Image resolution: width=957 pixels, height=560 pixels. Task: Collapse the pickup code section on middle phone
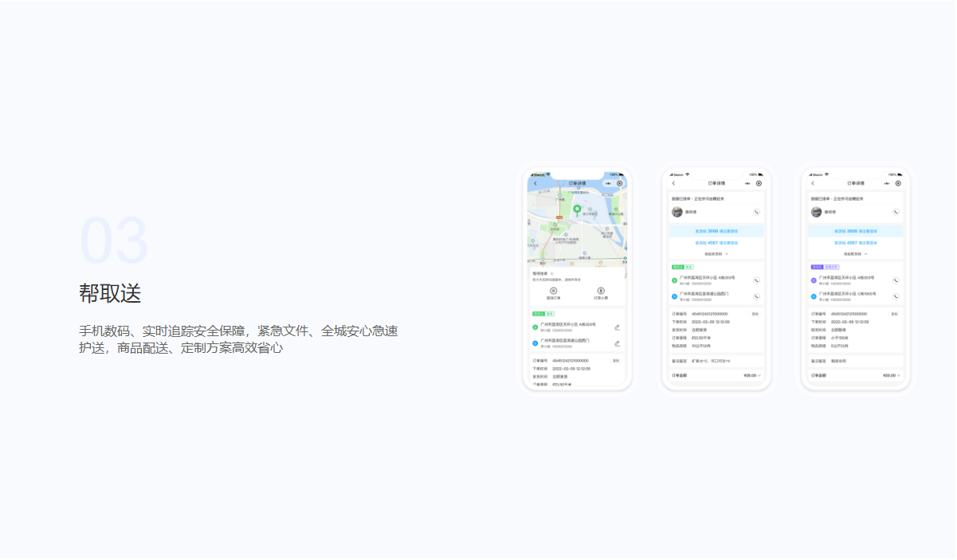(x=716, y=254)
